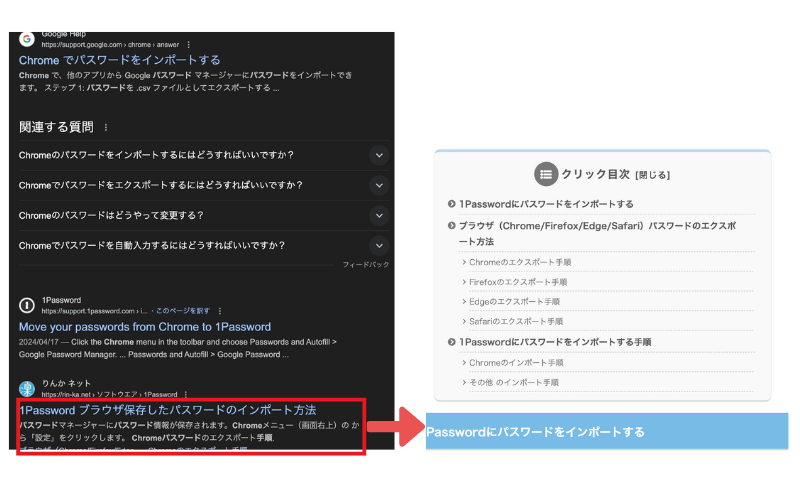Click 'このページを訳す' translate link
Screen dimensions: 800x500
click(182, 311)
